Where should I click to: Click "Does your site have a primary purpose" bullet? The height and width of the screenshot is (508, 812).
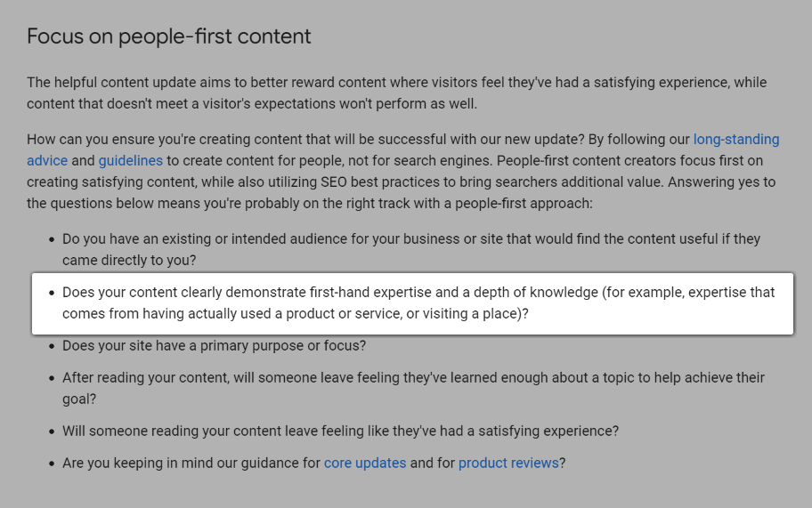[214, 345]
